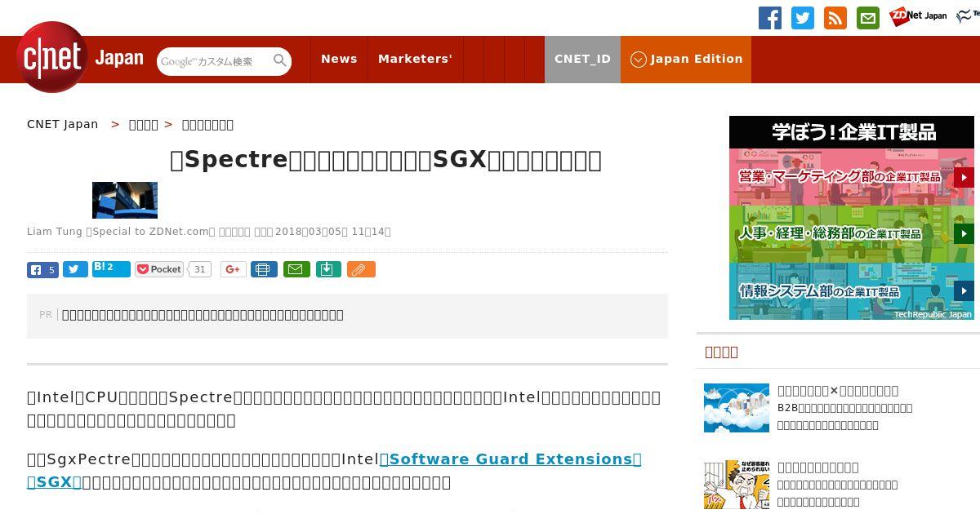This screenshot has width=980, height=514.
Task: Visit ZDNet Japan logo link
Action: tap(918, 16)
